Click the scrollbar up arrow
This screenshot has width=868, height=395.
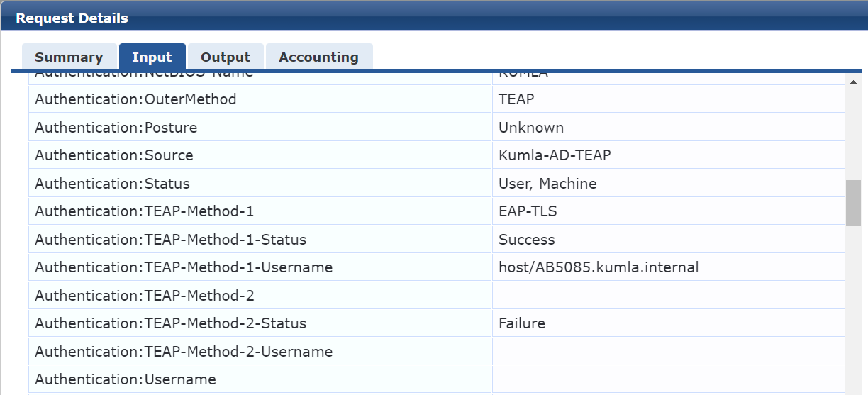tap(853, 82)
